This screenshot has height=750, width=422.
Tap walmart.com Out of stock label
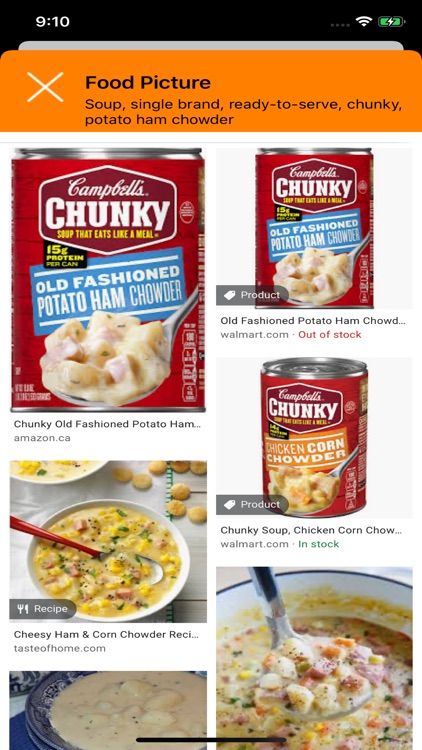point(291,335)
